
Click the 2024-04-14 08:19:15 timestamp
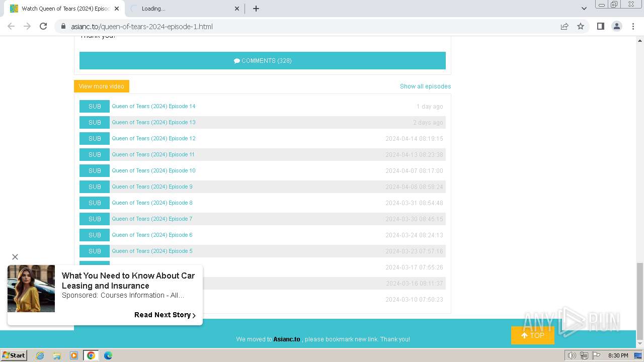414,139
